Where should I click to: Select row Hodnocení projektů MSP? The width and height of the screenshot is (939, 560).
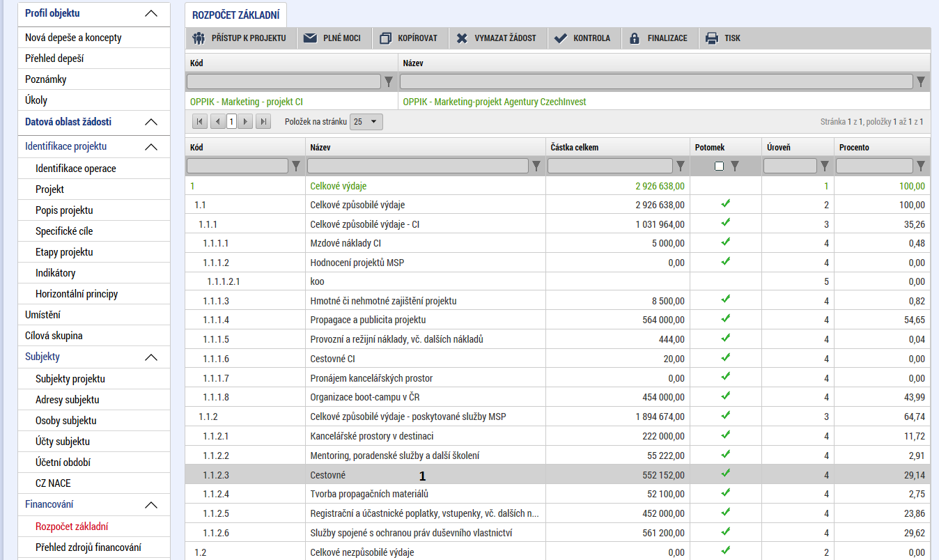point(557,263)
